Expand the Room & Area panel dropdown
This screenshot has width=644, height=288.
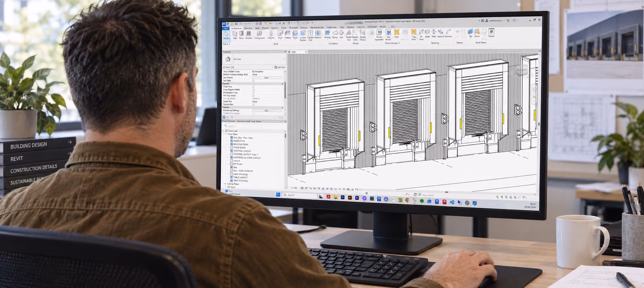pos(392,43)
